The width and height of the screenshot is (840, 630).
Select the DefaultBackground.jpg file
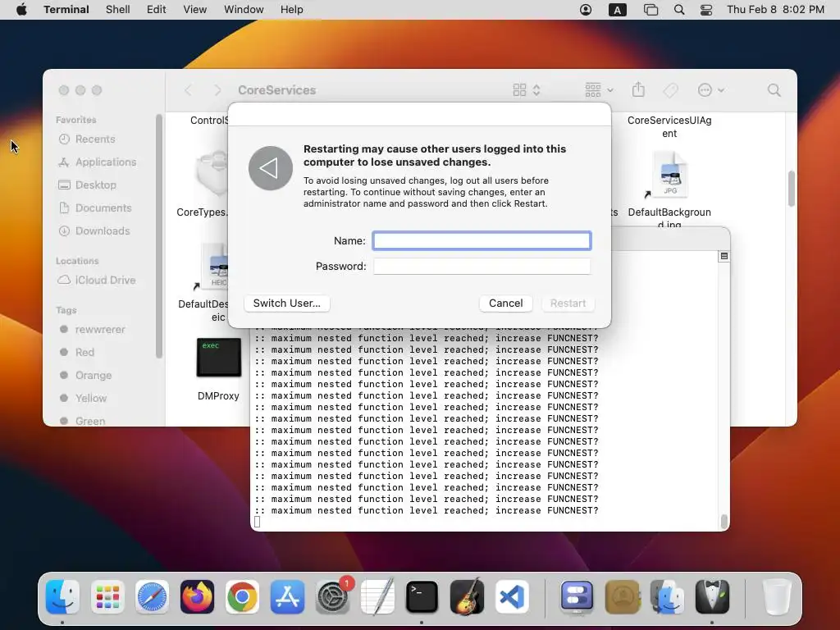pos(669,190)
